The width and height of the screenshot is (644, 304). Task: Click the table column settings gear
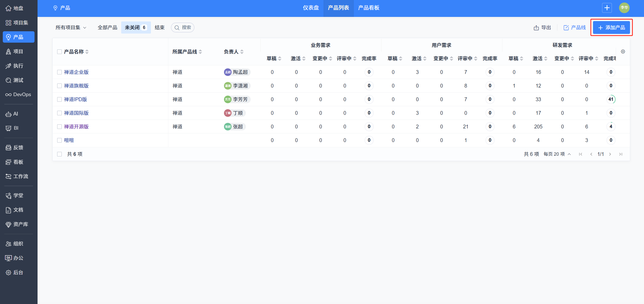623,52
